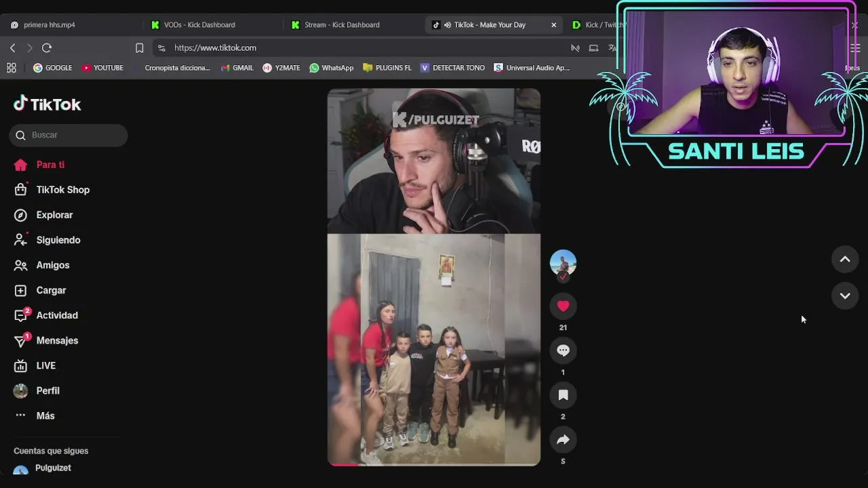
Task: Close the TikTok browser tab
Action: click(553, 25)
